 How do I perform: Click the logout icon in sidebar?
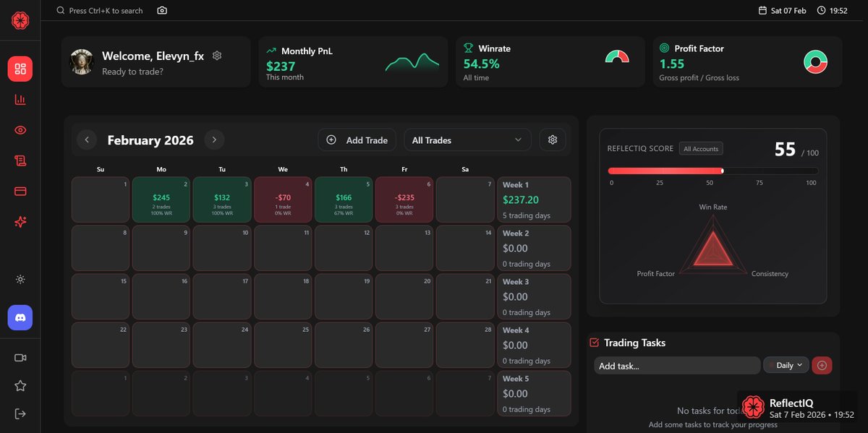(x=20, y=413)
